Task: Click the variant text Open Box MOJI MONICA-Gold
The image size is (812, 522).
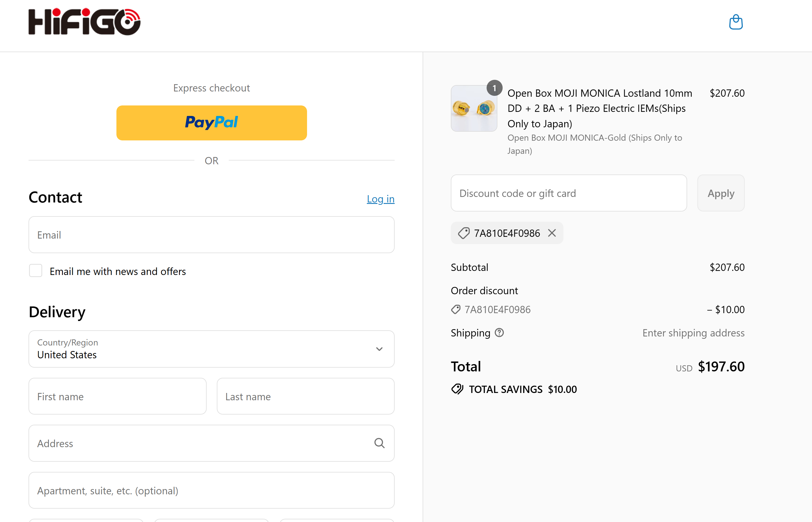Action: pyautogui.click(x=594, y=144)
